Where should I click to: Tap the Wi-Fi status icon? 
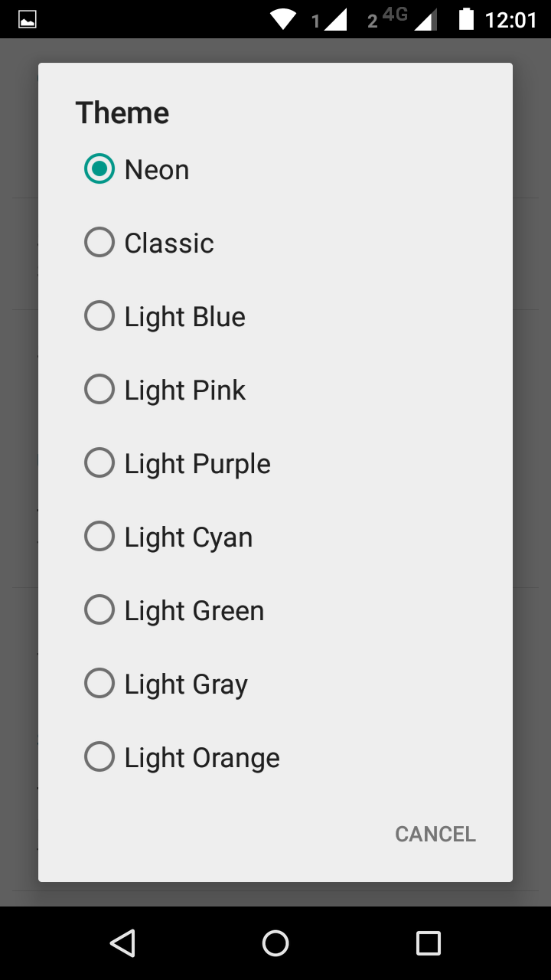pyautogui.click(x=283, y=20)
